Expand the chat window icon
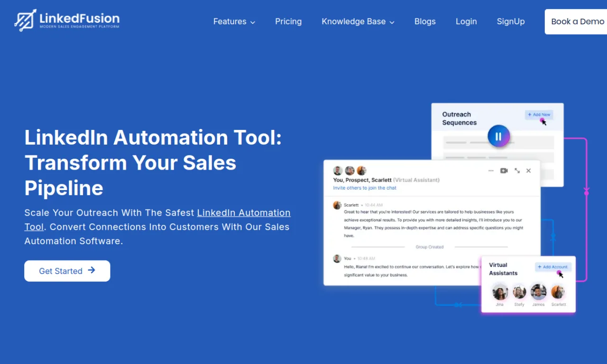 [x=517, y=171]
